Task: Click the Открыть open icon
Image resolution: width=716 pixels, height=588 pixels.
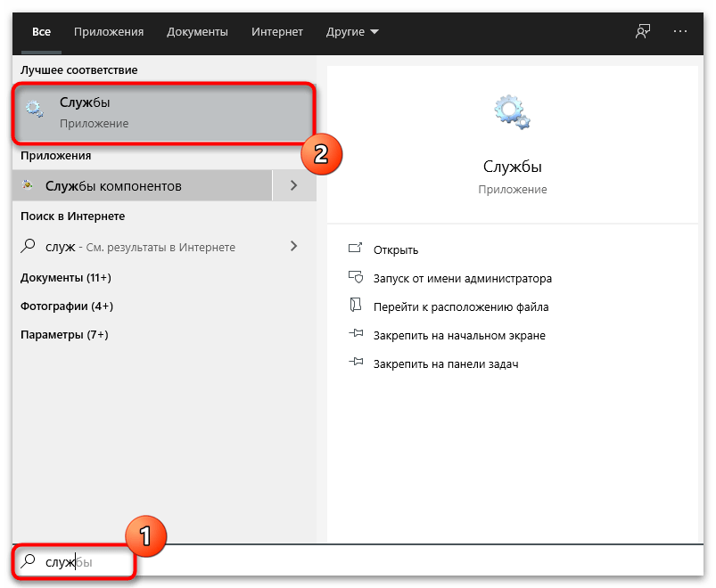Action: (x=356, y=249)
